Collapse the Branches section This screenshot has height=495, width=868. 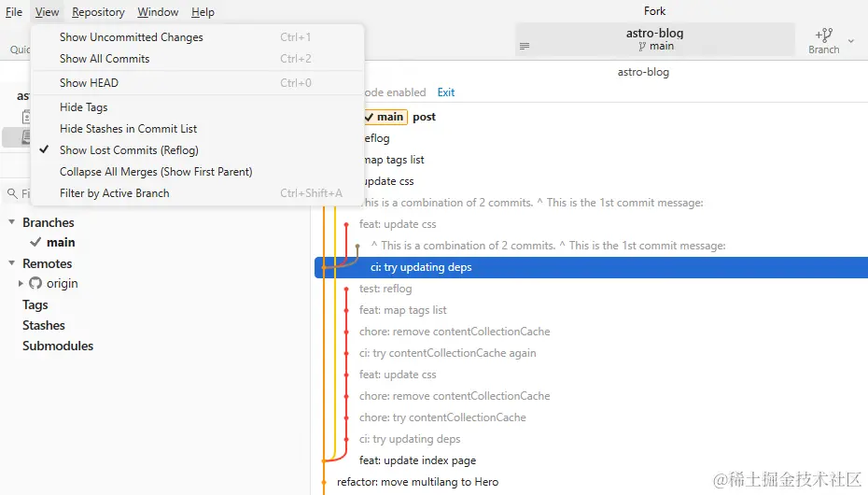coord(11,222)
